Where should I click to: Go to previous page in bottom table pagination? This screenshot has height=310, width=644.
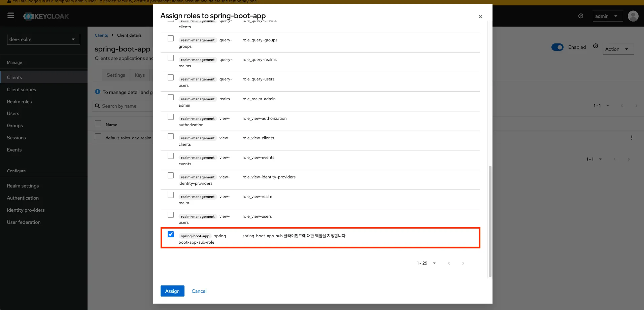click(614, 159)
